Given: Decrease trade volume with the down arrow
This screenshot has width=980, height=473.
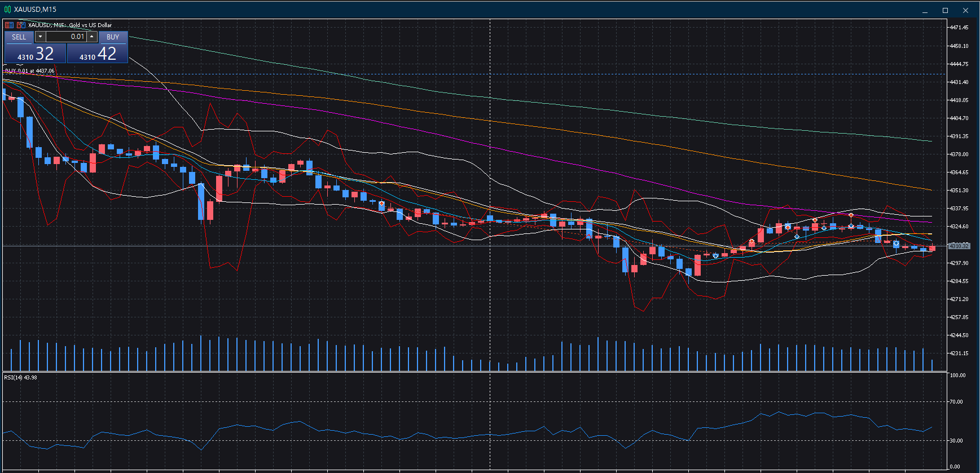Looking at the screenshot, I should click(x=40, y=37).
